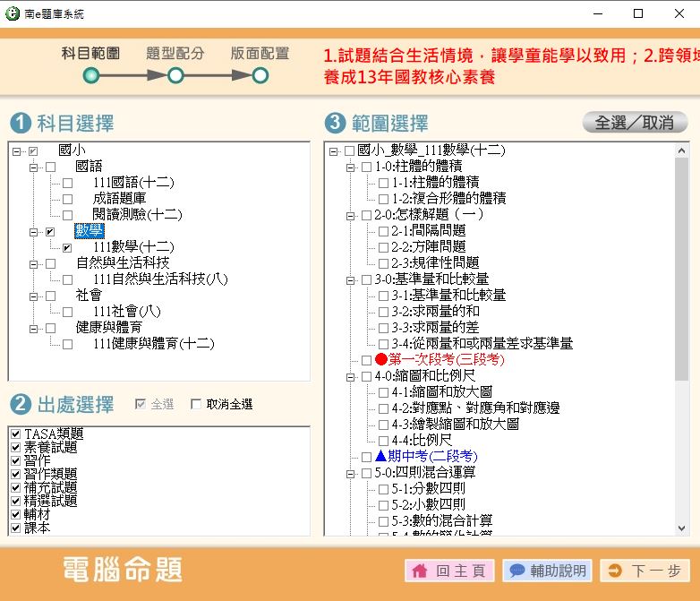Check the 2-2:方陣問題 checkbox
Viewport: 700px width, 601px height.
click(x=383, y=247)
